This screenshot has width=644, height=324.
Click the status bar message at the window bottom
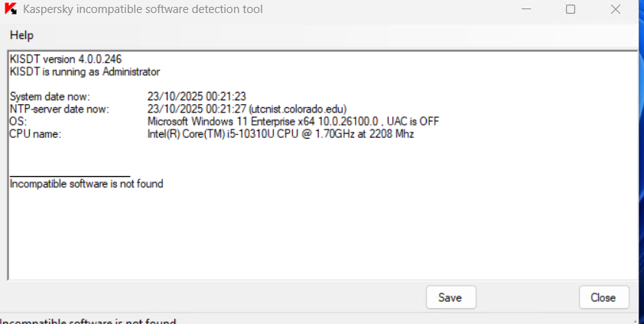pyautogui.click(x=88, y=321)
